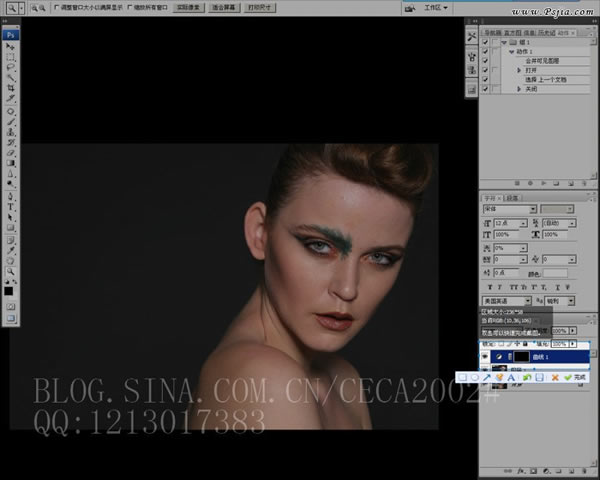Click the 适合屏幕 button
Screen dimensions: 600x480
pos(224,8)
